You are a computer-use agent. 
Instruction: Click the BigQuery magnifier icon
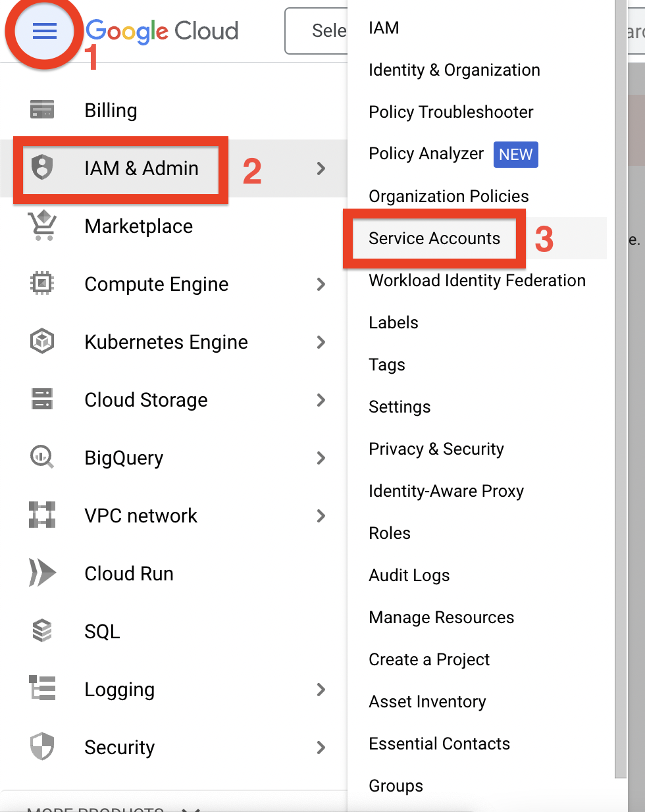click(42, 457)
